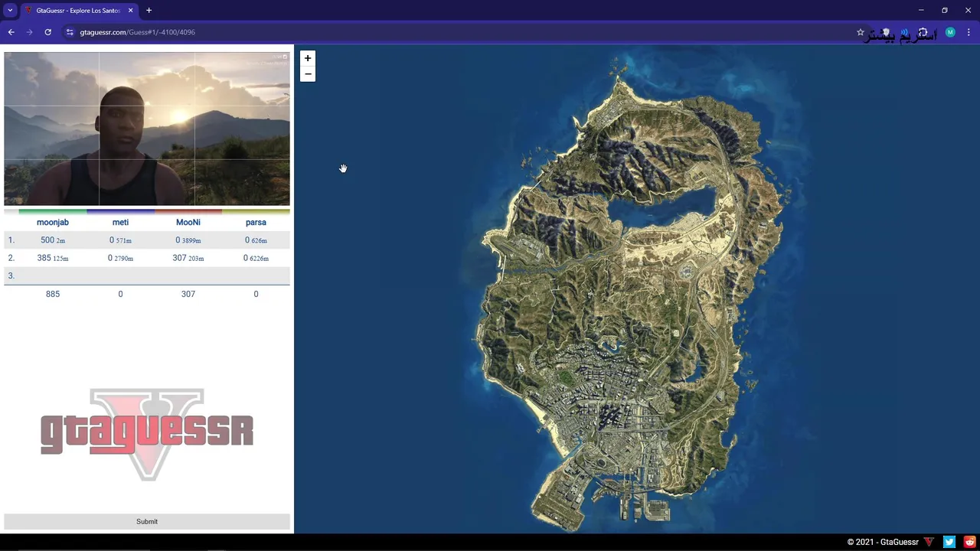Screen dimensions: 980x551
Task: Click parsa's round 1 score 0 626m
Action: click(x=256, y=240)
